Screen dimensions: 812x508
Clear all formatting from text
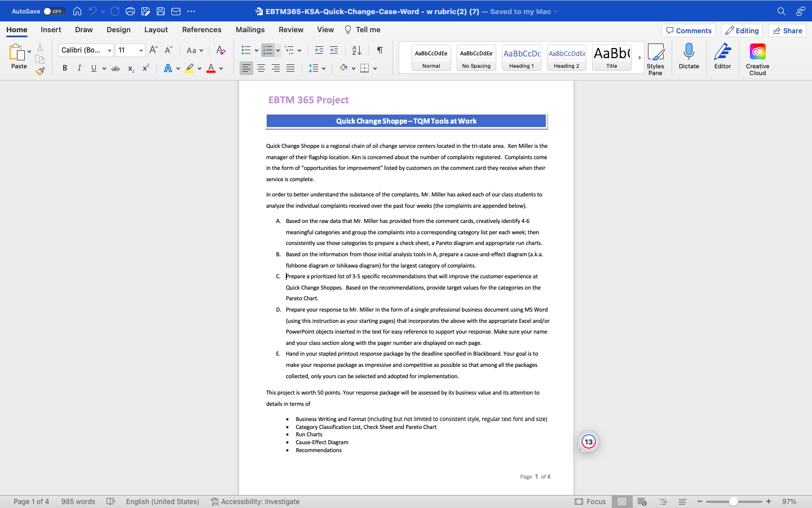[x=221, y=50]
